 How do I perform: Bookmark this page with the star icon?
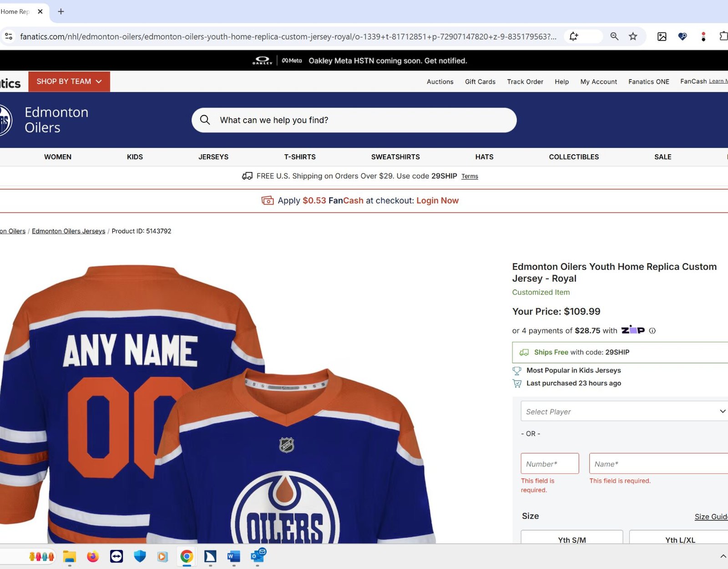coord(633,36)
